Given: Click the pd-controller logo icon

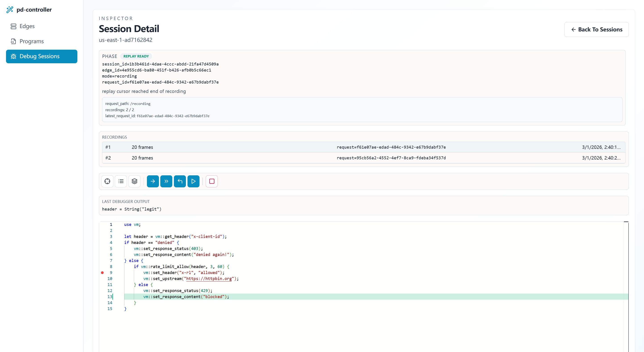Looking at the screenshot, I should 10,10.
